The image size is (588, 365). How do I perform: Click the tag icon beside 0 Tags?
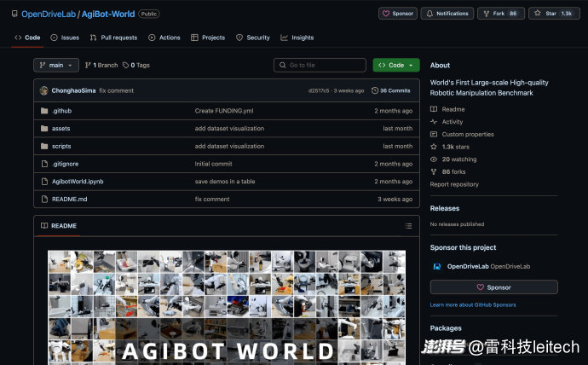click(126, 65)
